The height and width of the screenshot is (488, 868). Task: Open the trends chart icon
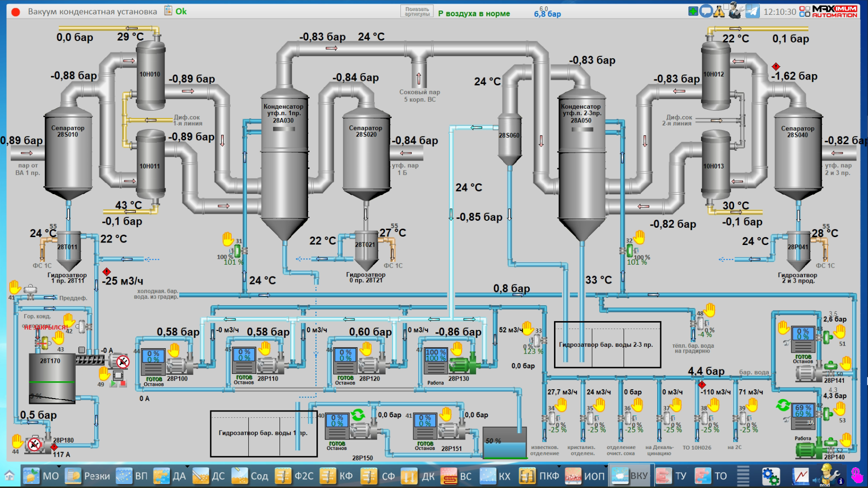coord(801,476)
